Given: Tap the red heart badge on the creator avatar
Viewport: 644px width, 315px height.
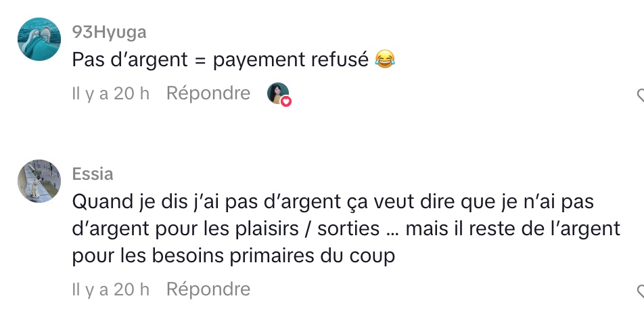Looking at the screenshot, I should tap(286, 101).
